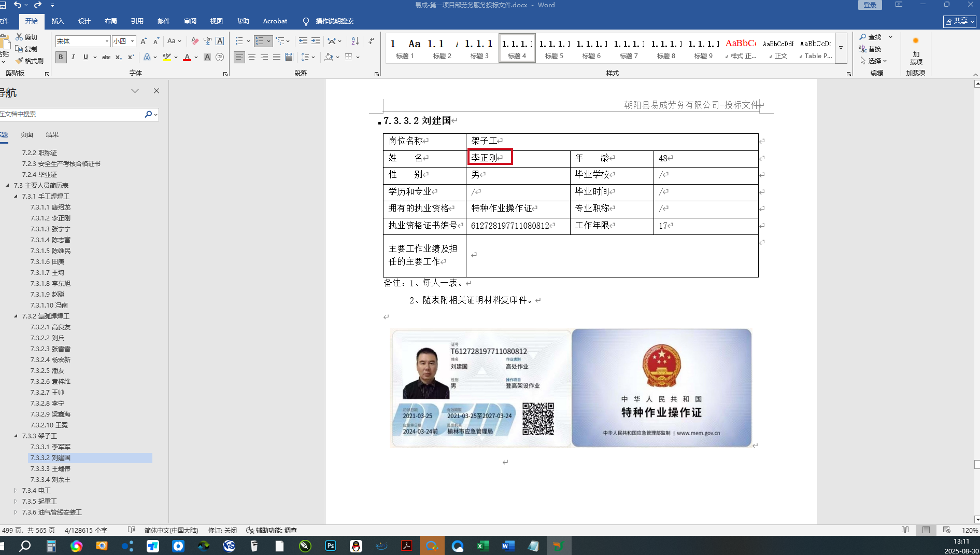Open the Change Case (Aa) dropdown
This screenshot has width=980, height=555.
click(x=174, y=41)
